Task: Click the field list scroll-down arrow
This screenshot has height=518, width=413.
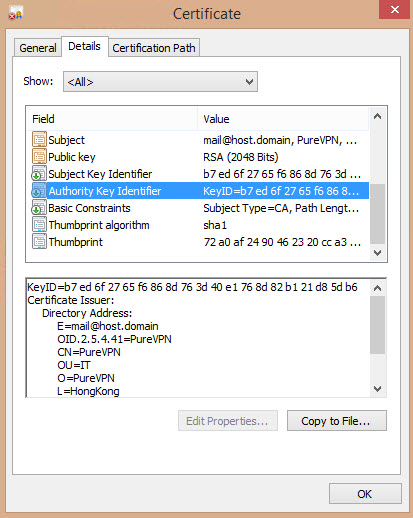Action: [377, 253]
